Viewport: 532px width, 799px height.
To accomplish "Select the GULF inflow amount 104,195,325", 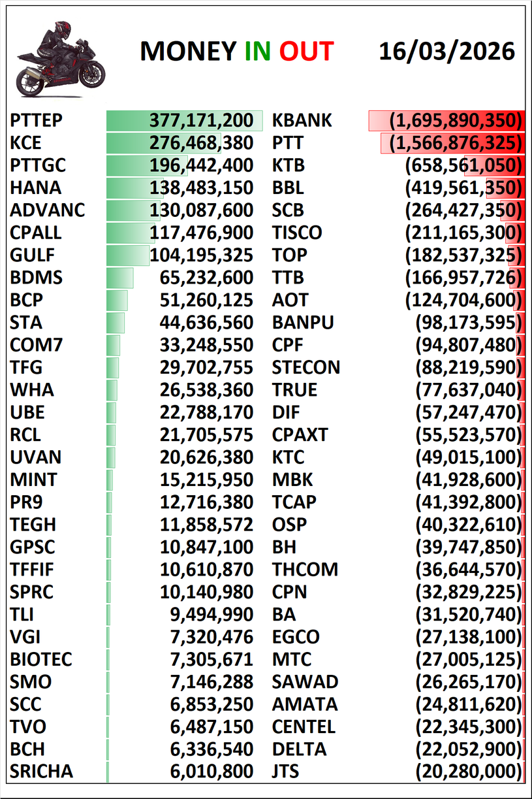I will tap(201, 255).
